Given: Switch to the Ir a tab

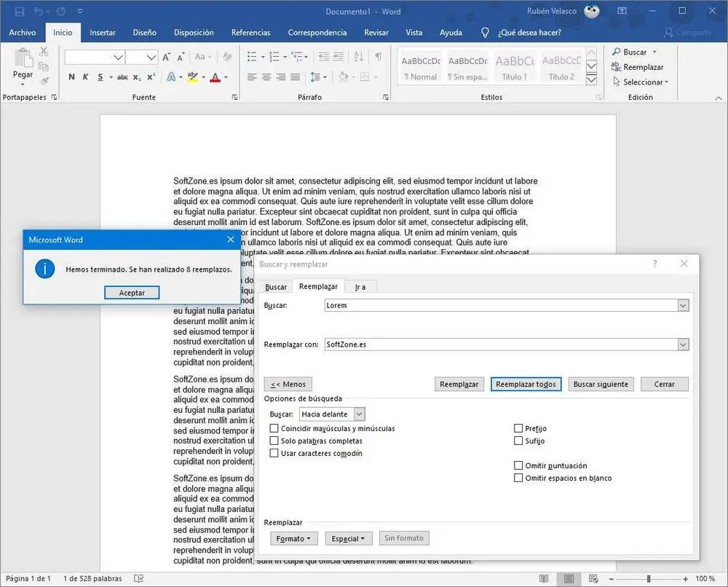Looking at the screenshot, I should tap(360, 287).
